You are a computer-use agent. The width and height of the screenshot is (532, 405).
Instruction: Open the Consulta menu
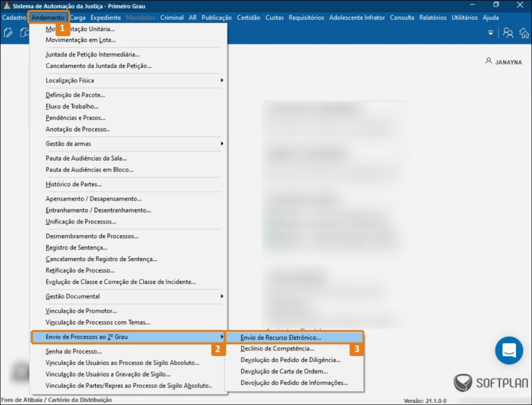[402, 18]
